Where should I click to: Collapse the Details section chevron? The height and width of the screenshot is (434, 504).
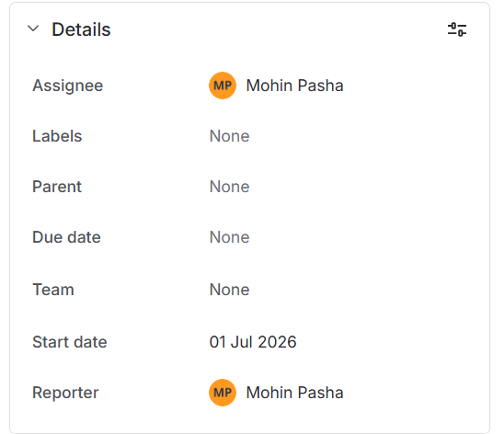[x=33, y=29]
